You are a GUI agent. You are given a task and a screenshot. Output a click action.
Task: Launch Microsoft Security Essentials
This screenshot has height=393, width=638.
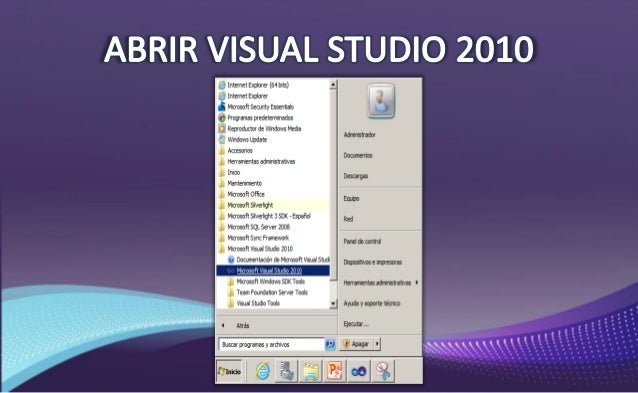pyautogui.click(x=273, y=107)
